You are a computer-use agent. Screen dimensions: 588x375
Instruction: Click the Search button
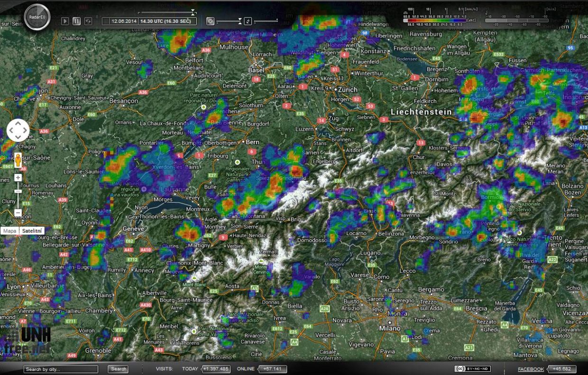coord(119,369)
